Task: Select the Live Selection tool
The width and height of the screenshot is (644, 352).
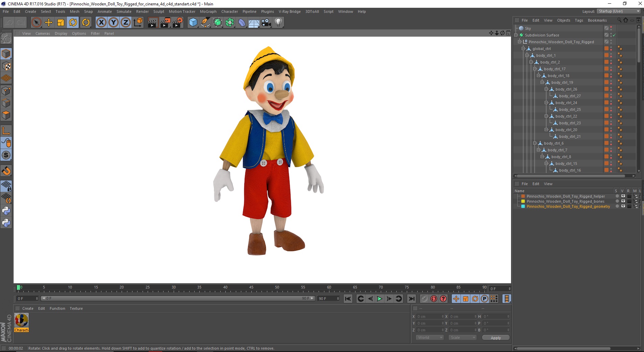Action: click(36, 23)
